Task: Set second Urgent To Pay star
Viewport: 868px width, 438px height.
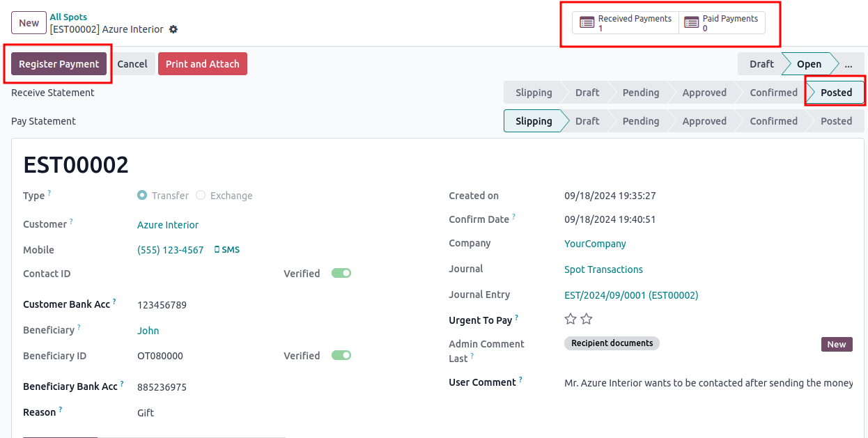Action: (587, 319)
